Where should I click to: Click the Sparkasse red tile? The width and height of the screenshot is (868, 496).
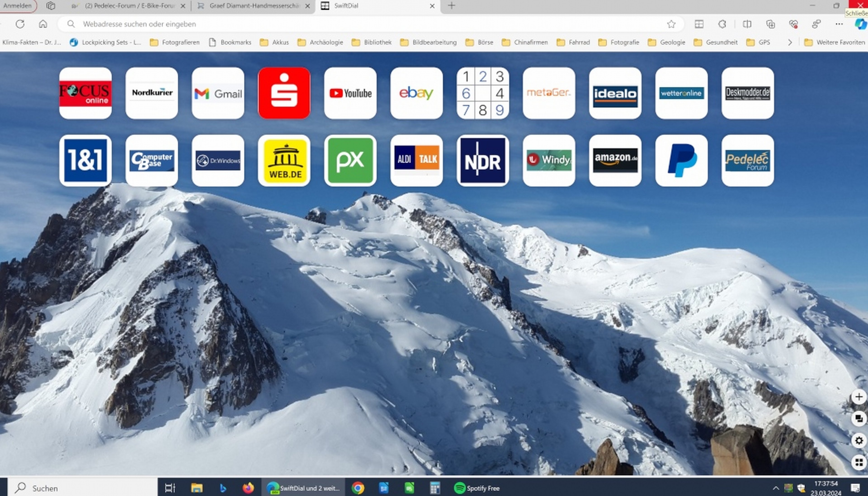[x=284, y=93]
